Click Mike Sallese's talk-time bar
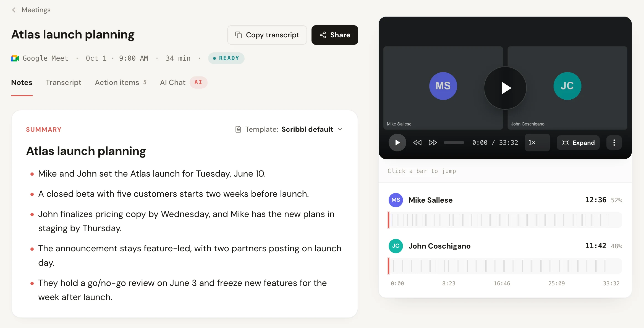The image size is (644, 328). [x=505, y=220]
